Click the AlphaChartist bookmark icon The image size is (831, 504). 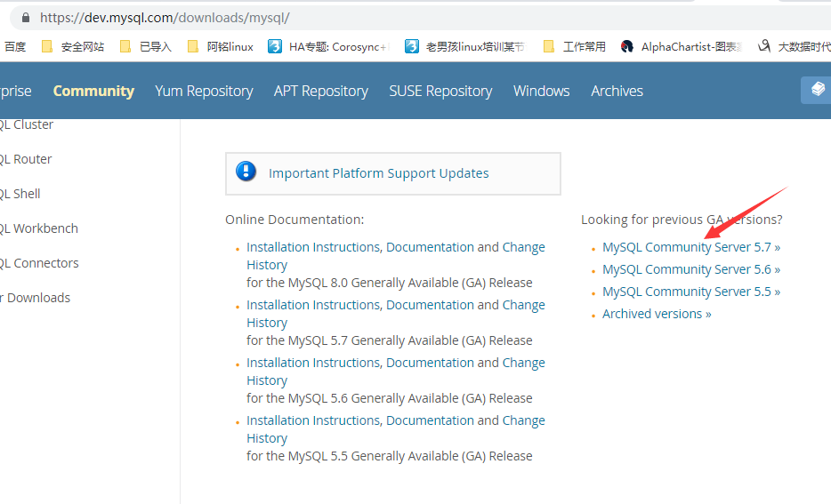pyautogui.click(x=627, y=46)
